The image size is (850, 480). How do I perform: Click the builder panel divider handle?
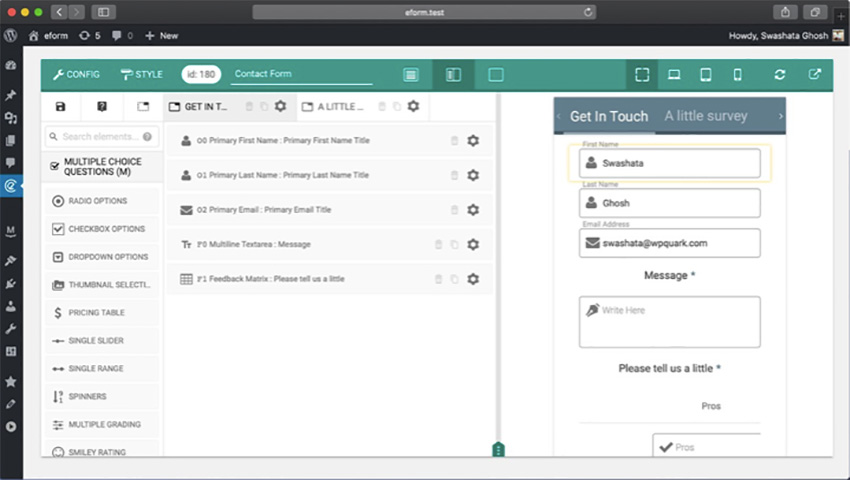pos(498,450)
